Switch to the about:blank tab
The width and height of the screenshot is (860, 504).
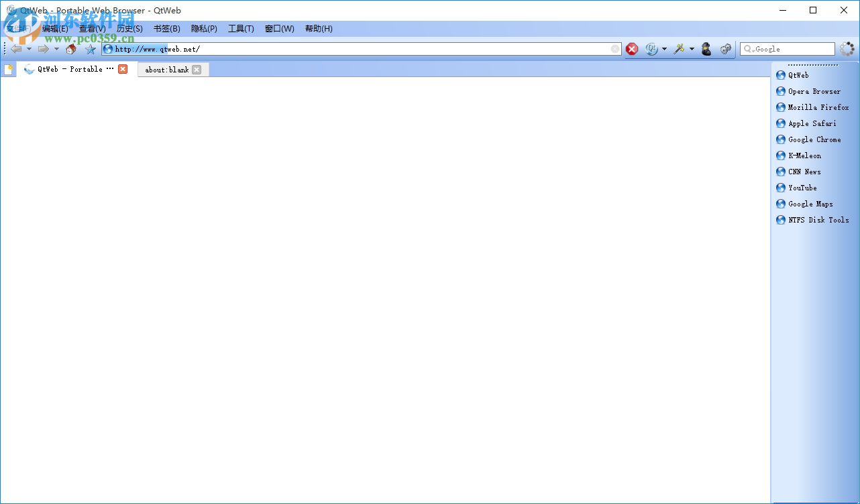click(173, 70)
